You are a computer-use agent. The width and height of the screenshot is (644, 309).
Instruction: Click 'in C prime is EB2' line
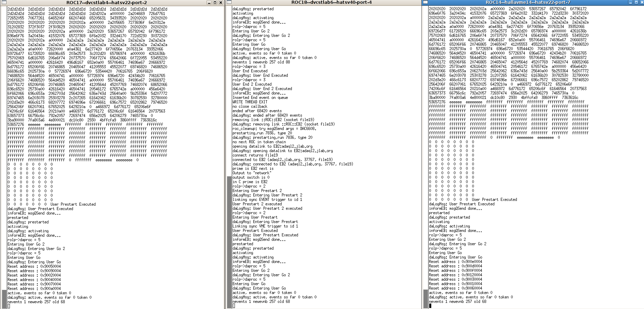(x=250, y=182)
